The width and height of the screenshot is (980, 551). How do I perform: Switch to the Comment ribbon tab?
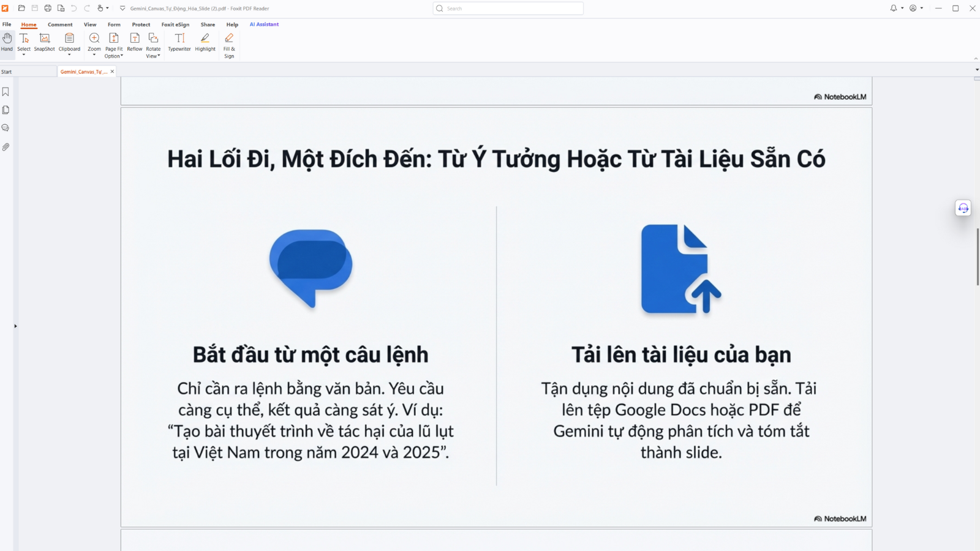pyautogui.click(x=60, y=24)
